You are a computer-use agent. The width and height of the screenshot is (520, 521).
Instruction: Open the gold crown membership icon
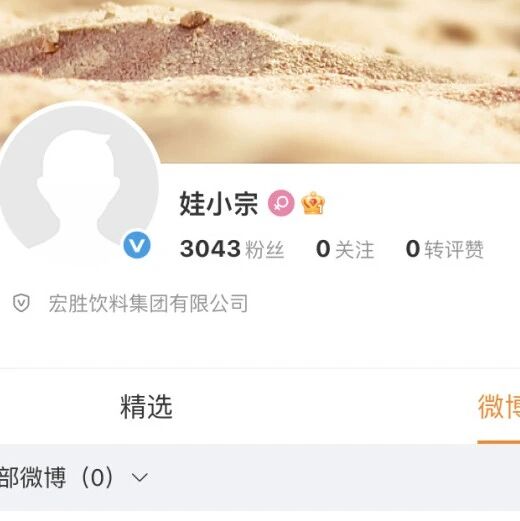(313, 203)
